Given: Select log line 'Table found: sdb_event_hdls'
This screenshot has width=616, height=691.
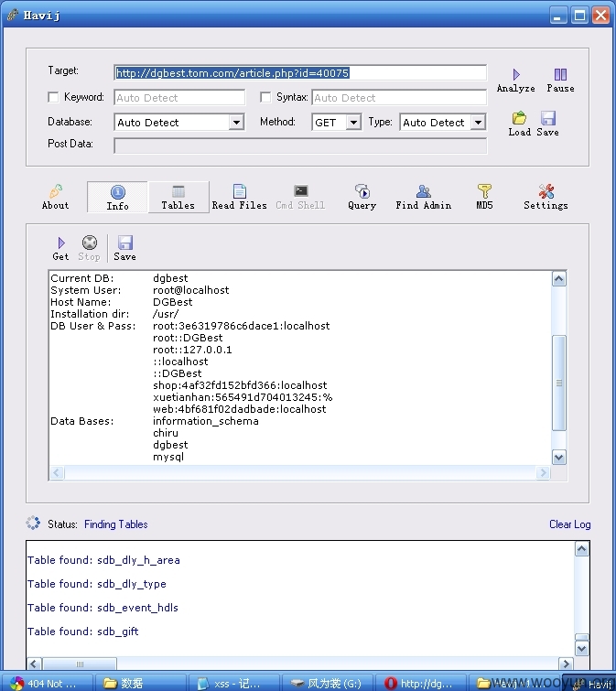Looking at the screenshot, I should pos(103,608).
